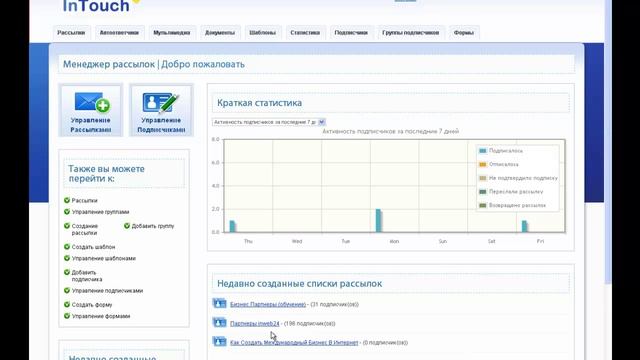This screenshot has width=640, height=360.
Task: Click the (198 подписчик(ов)) count text
Action: [309, 323]
